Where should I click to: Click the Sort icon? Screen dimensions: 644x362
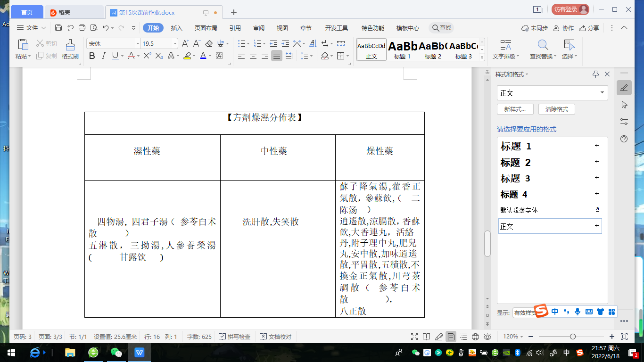click(313, 43)
